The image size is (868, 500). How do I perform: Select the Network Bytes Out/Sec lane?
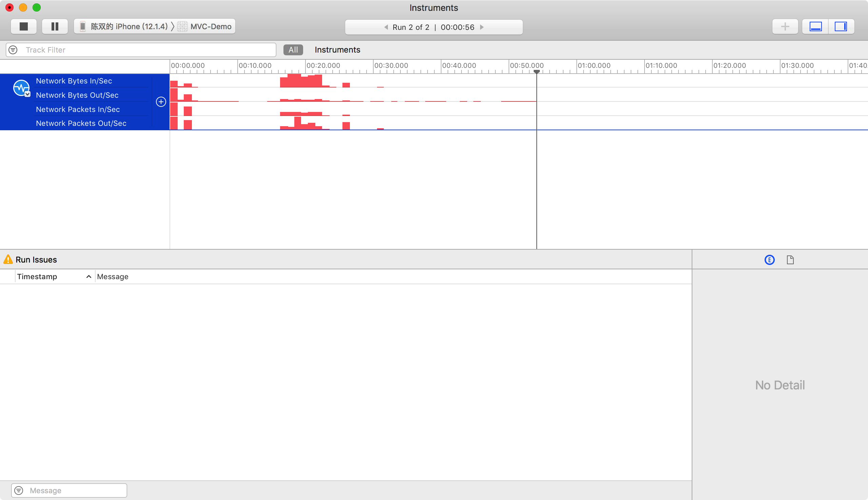(77, 95)
